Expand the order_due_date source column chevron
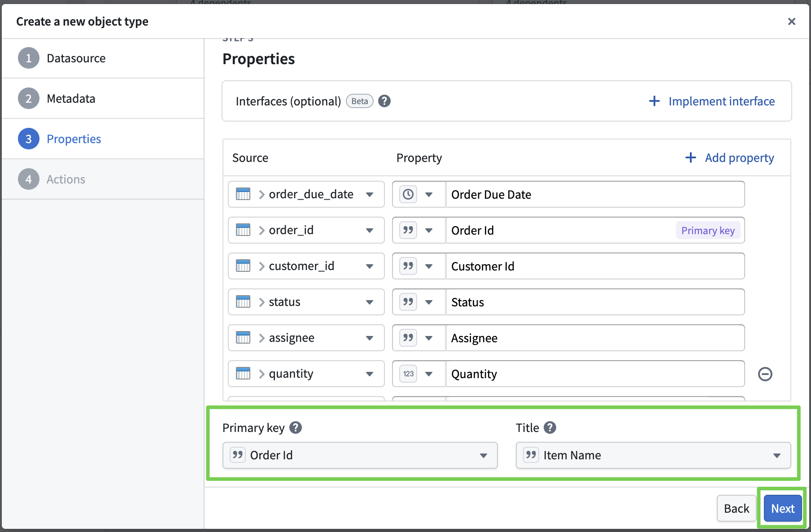The width and height of the screenshot is (811, 532). pyautogui.click(x=262, y=194)
